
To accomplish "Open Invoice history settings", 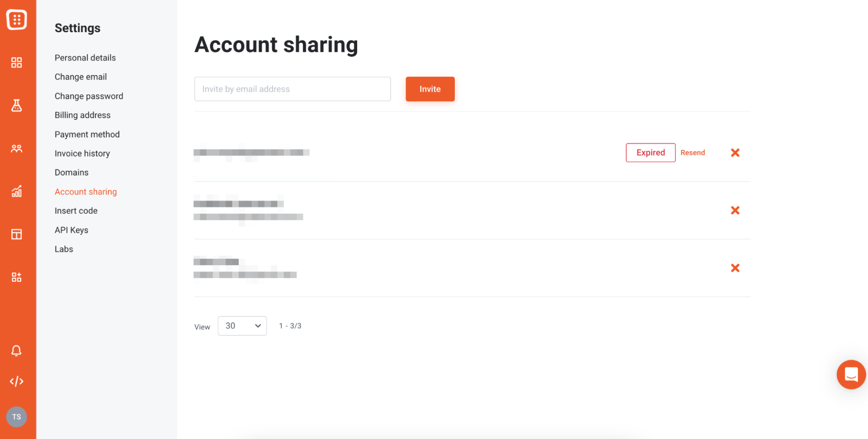I will click(82, 154).
